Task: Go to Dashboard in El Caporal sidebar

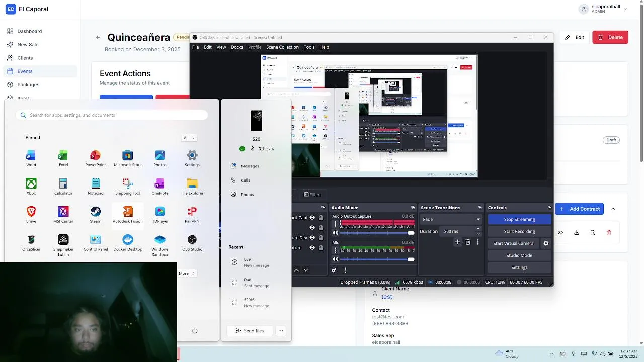Action: click(40, 31)
